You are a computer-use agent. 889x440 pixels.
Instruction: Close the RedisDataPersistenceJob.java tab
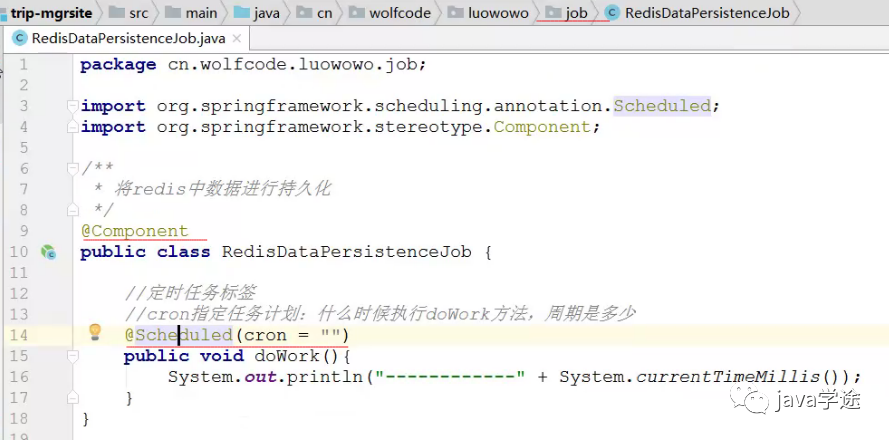(237, 39)
